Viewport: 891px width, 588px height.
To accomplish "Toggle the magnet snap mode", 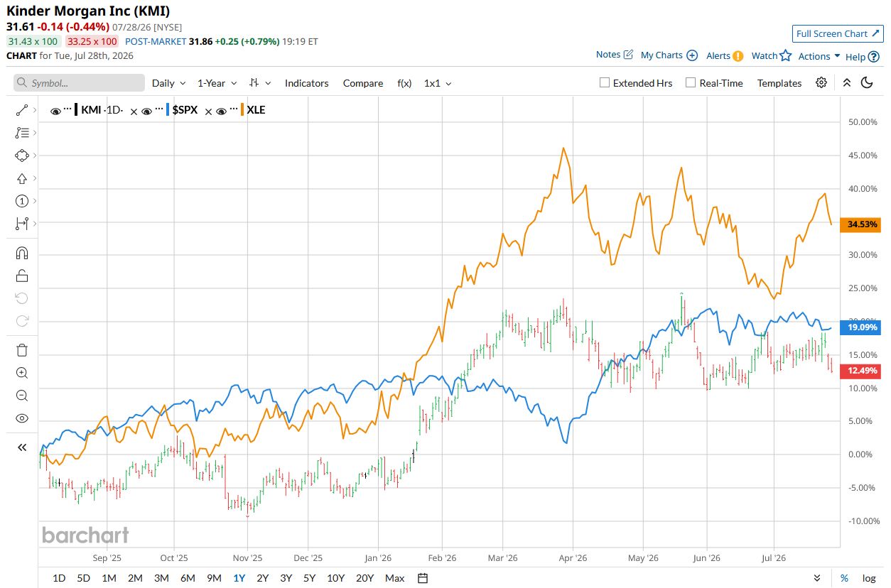I will (x=21, y=254).
